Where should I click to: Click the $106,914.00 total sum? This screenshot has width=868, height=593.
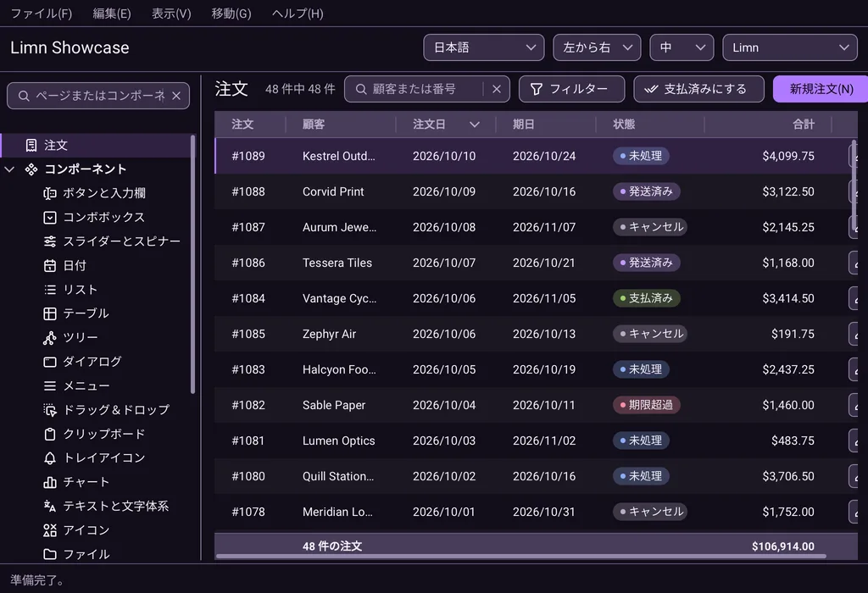tap(782, 546)
